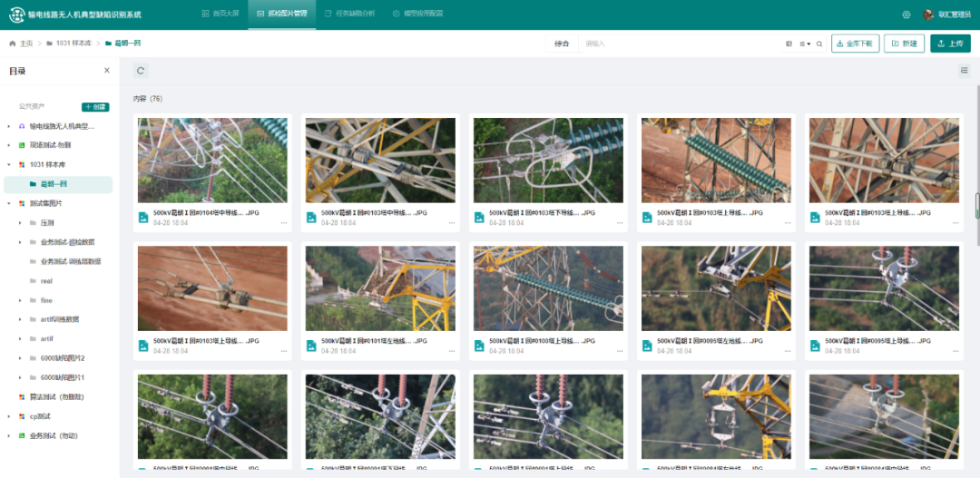Image resolution: width=980 pixels, height=478 pixels.
Task: Click the 创建 button under 公共资产
Action: click(95, 107)
